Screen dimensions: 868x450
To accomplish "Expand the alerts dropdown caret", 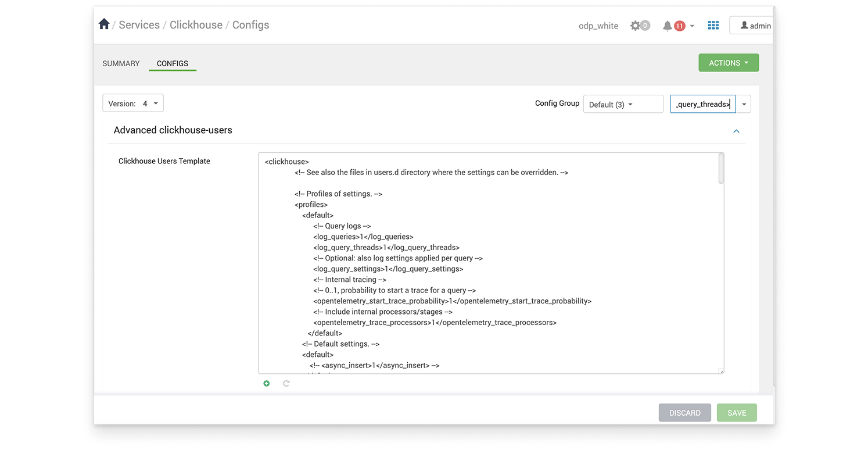I will click(692, 26).
